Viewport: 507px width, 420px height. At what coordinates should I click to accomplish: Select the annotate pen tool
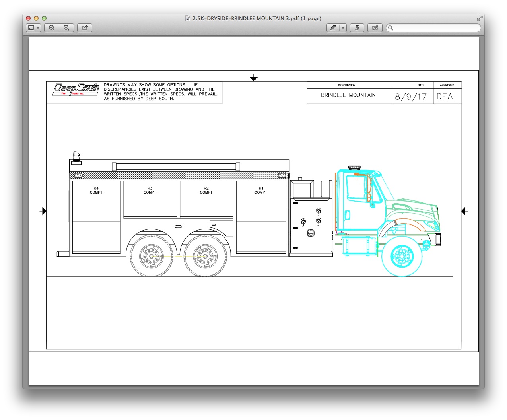(333, 28)
